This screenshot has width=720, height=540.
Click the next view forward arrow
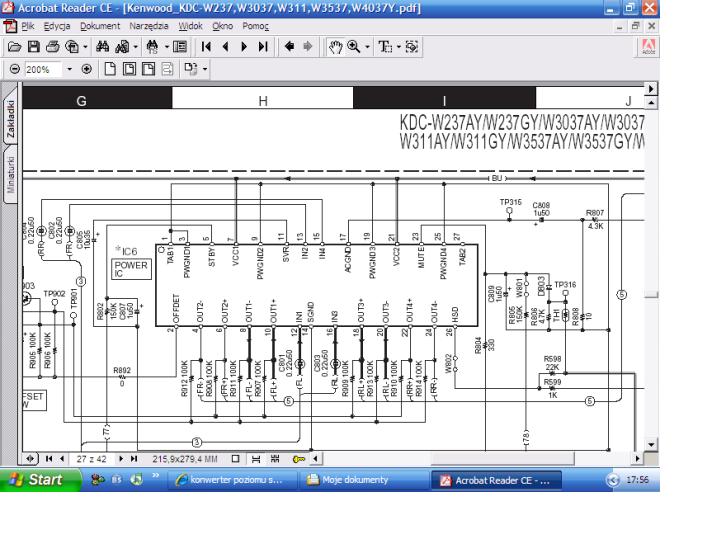click(x=308, y=46)
